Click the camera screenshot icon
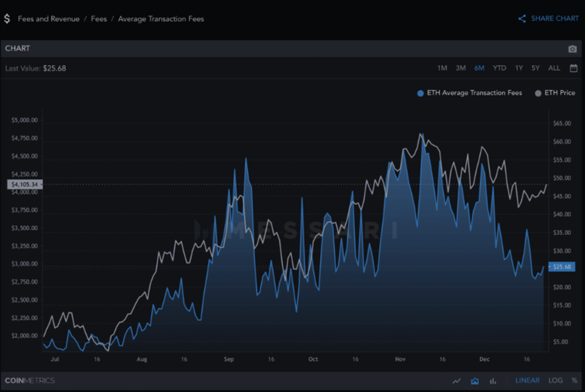The height and width of the screenshot is (392, 585). click(572, 49)
